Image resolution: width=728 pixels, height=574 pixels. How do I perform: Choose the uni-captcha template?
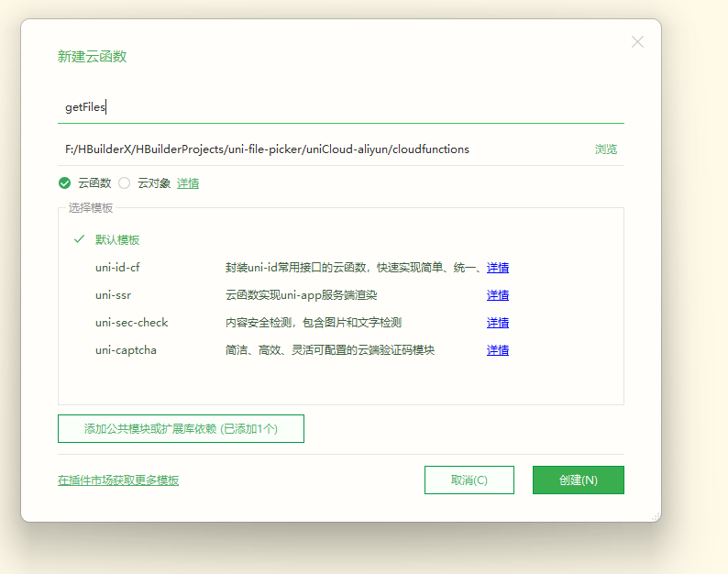point(126,350)
